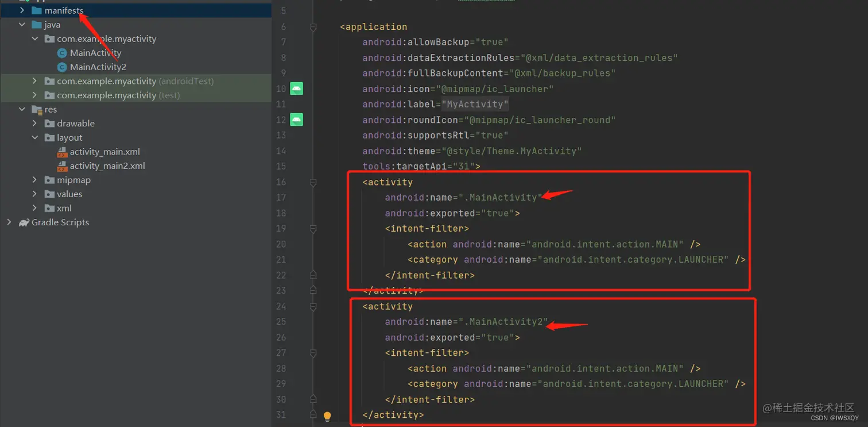Select the values folder label
Viewport: 868px width, 427px height.
[69, 194]
